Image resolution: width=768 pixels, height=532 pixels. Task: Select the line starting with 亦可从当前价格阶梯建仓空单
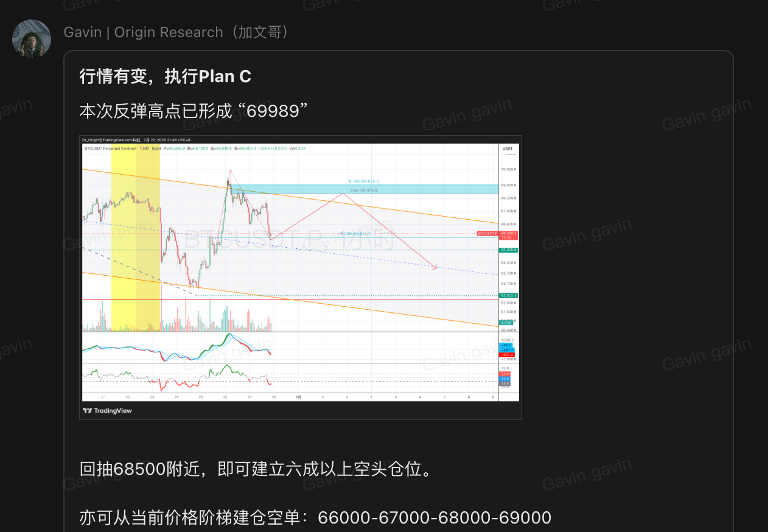315,518
